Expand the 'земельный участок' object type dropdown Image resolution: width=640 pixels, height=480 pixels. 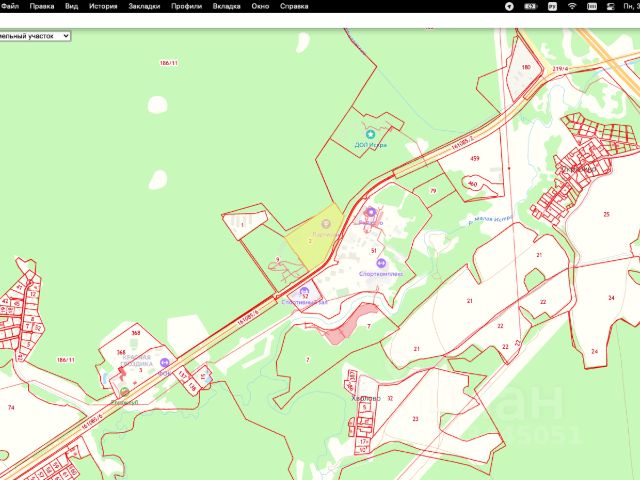[x=35, y=36]
